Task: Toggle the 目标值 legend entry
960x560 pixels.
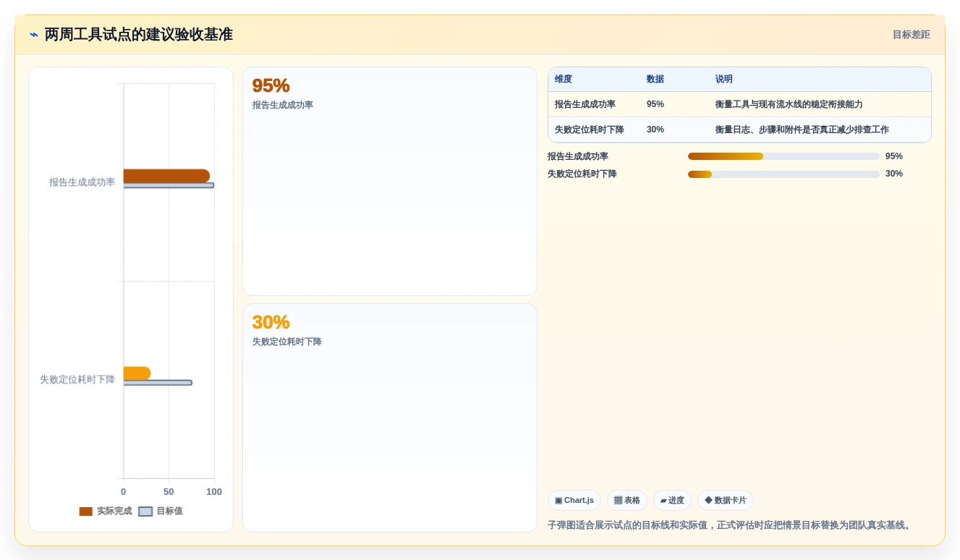Action: (x=161, y=511)
